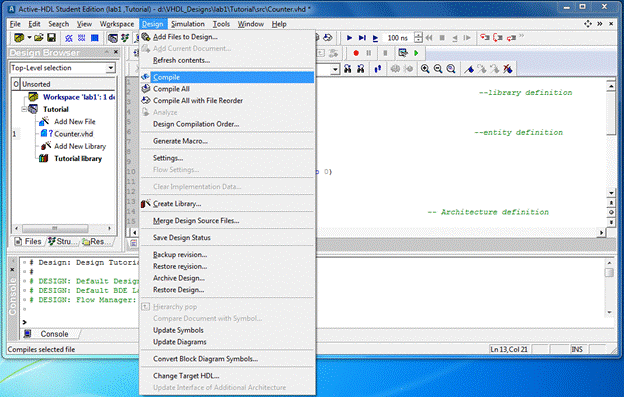Select Archive Design menu entry
Image resolution: width=624 pixels, height=397 pixels.
(x=227, y=278)
